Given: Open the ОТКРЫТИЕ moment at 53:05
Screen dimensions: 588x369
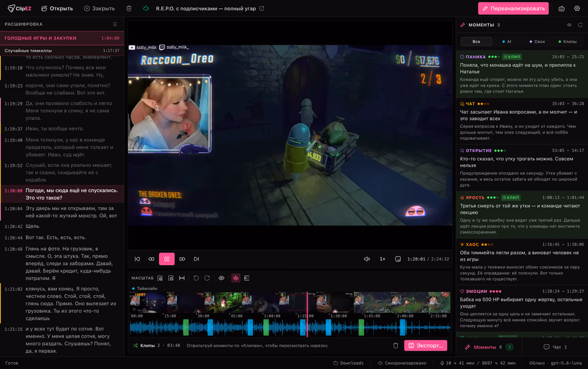Looking at the screenshot, I should [522, 168].
